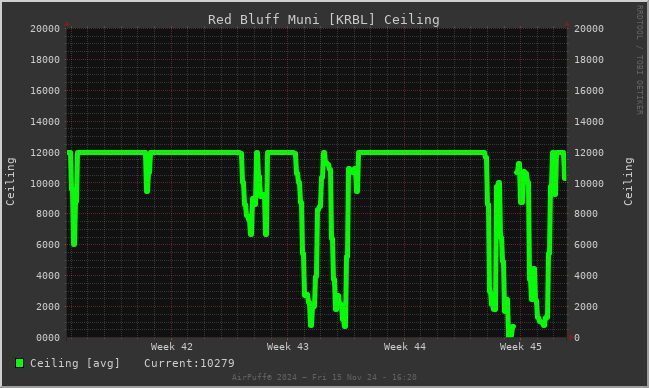
Task: Click the AirPuff 2024 footer timestamp
Action: click(324, 377)
